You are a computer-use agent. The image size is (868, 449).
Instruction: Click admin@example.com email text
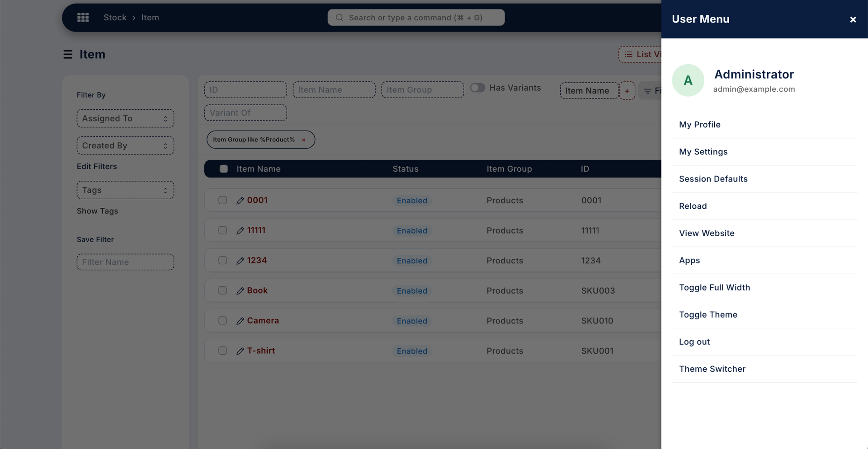click(x=754, y=89)
